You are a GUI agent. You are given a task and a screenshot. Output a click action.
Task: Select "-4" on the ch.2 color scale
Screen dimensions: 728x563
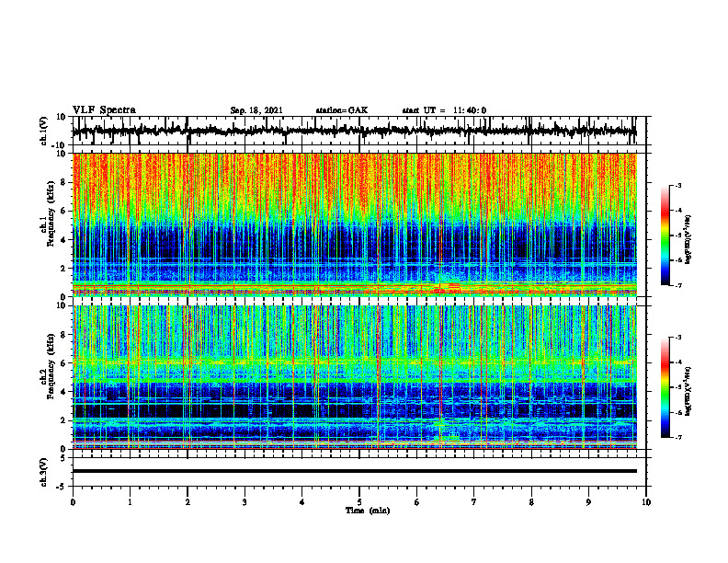(677, 362)
